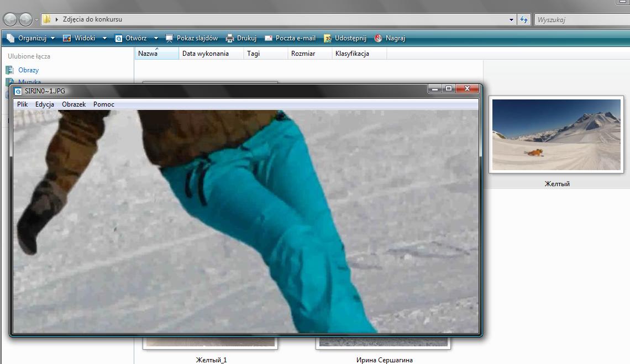
Task: Open the Obrazy favorite link
Action: click(28, 70)
